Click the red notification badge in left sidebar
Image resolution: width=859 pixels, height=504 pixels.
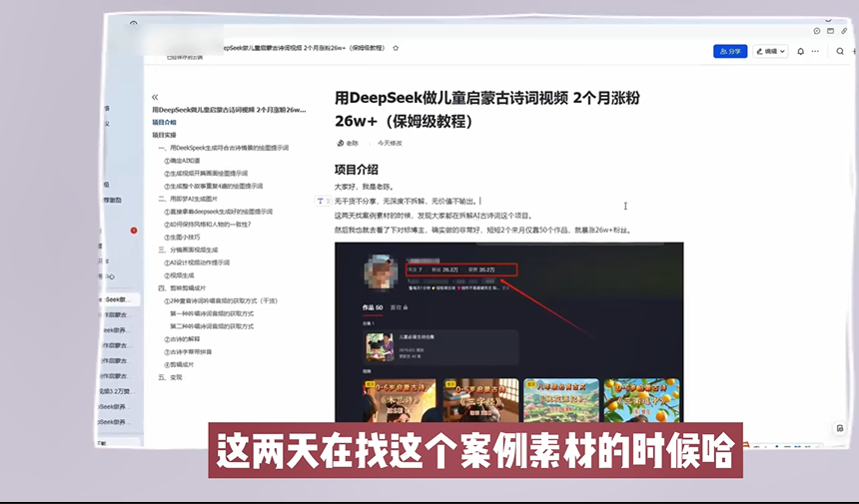[x=134, y=231]
